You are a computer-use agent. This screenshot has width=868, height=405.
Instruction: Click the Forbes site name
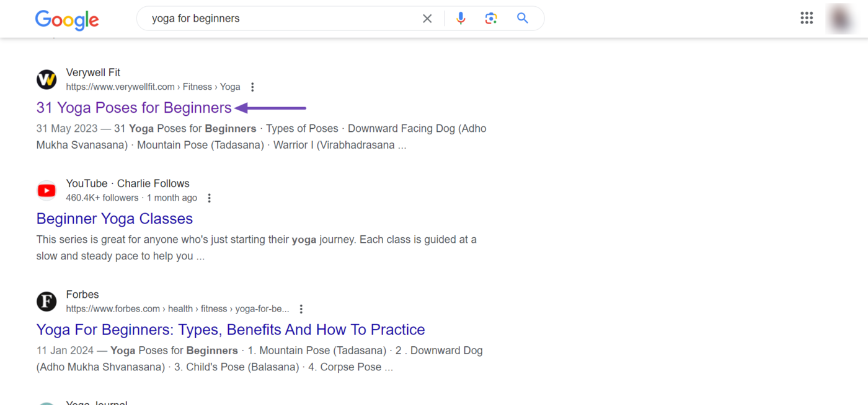(82, 294)
